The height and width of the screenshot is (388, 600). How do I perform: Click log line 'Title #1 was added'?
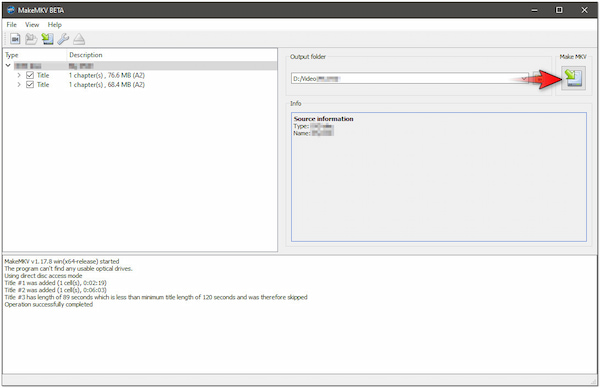coord(55,283)
